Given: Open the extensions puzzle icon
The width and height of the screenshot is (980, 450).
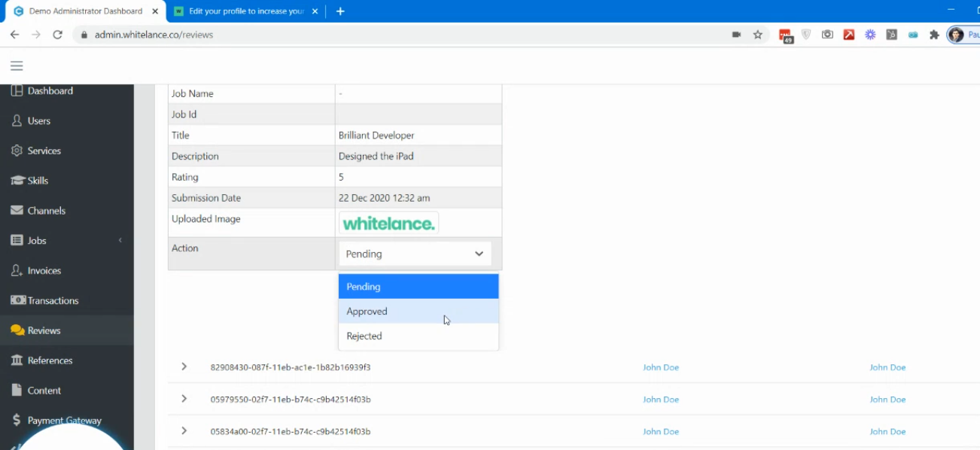Looking at the screenshot, I should [x=935, y=35].
